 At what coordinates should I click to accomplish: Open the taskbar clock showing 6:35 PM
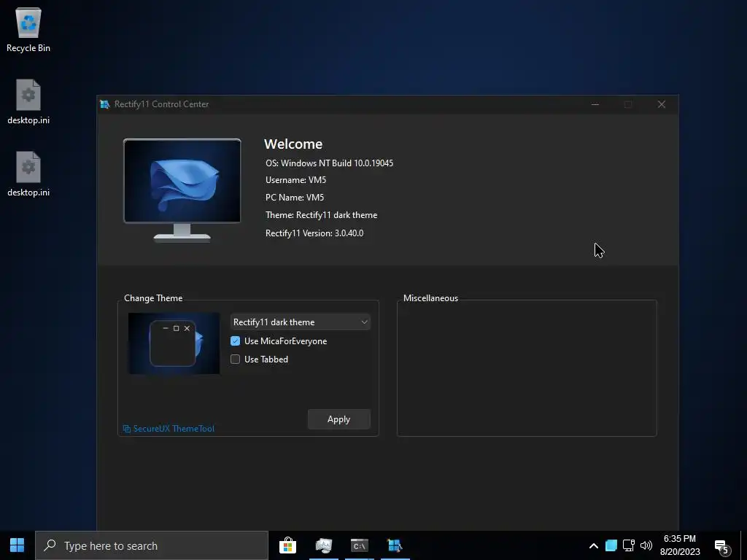680,545
